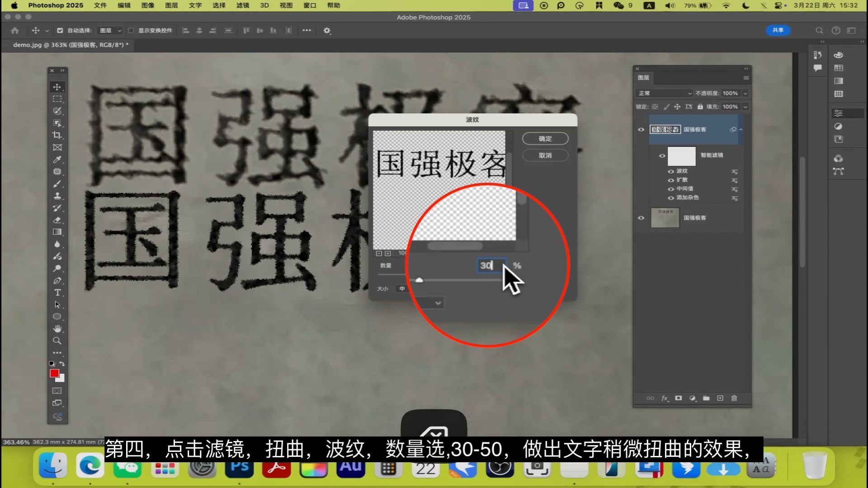Screen dimensions: 868x488
Task: Select the Hand tool
Action: pyautogui.click(x=57, y=328)
